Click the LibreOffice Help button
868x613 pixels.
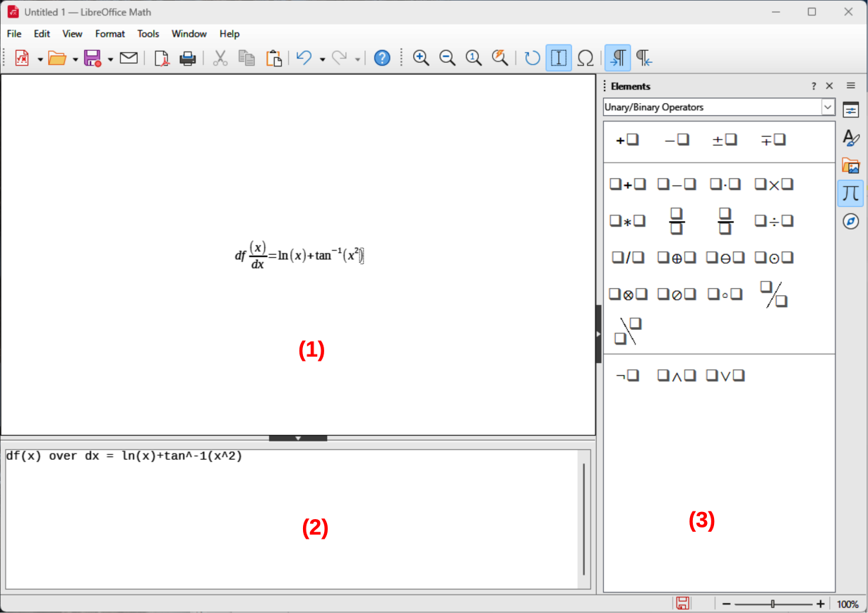click(x=382, y=59)
